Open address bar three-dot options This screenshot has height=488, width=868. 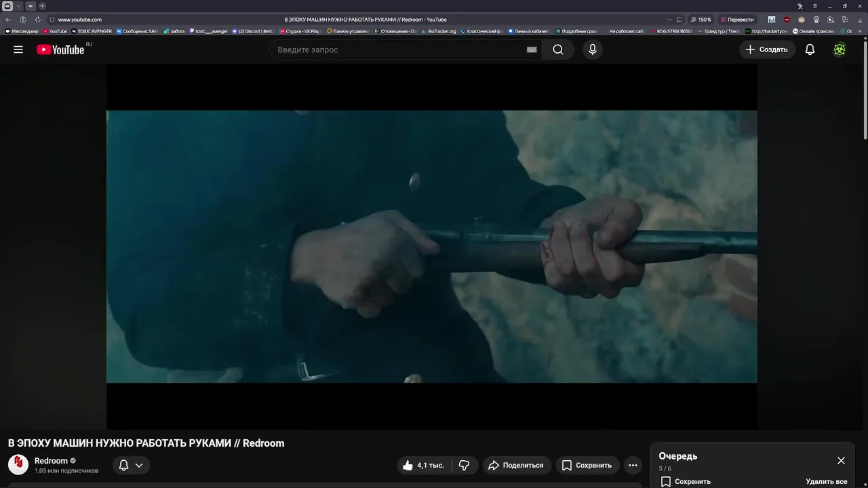[669, 20]
